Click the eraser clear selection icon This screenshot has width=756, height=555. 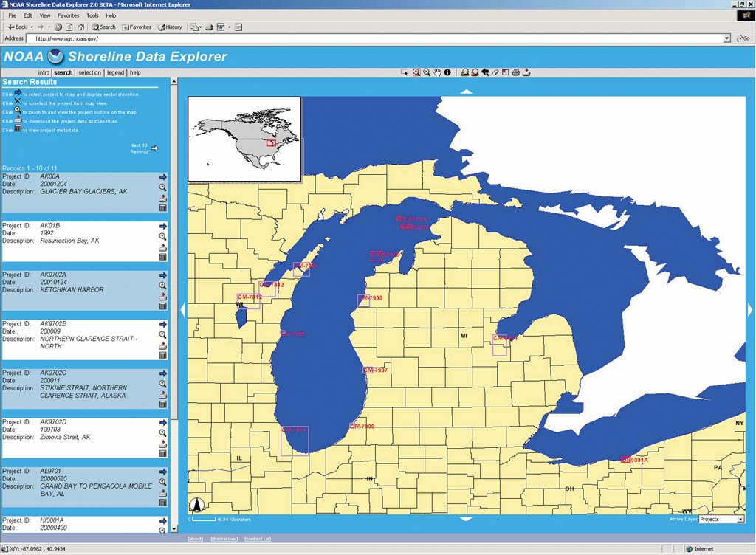[495, 72]
